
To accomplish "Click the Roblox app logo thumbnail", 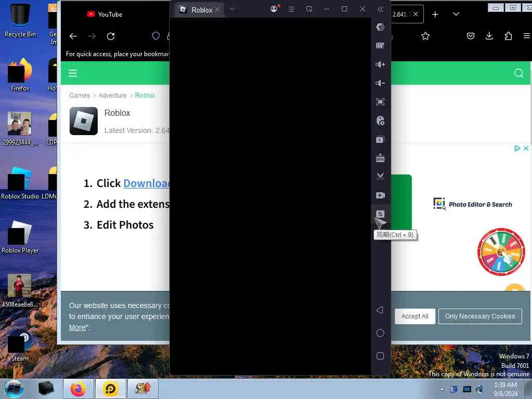I will click(x=84, y=121).
